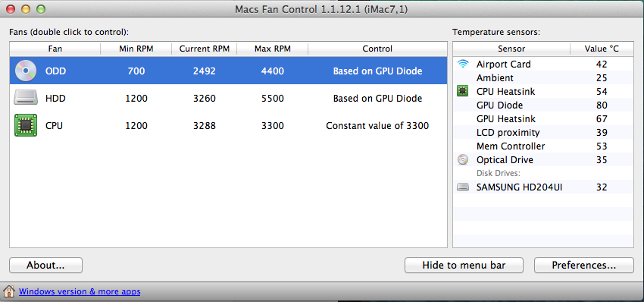Click the Control column header
This screenshot has width=644, height=302.
(377, 49)
